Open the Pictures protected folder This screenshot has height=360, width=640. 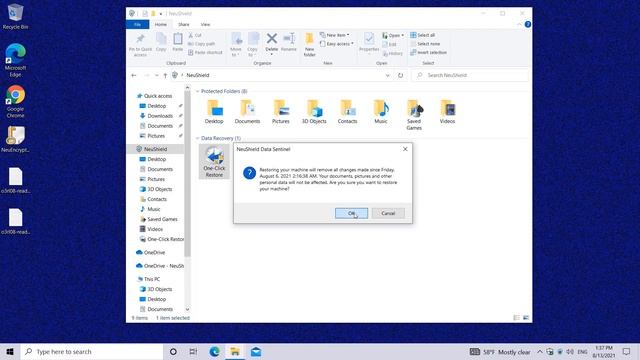pyautogui.click(x=281, y=112)
